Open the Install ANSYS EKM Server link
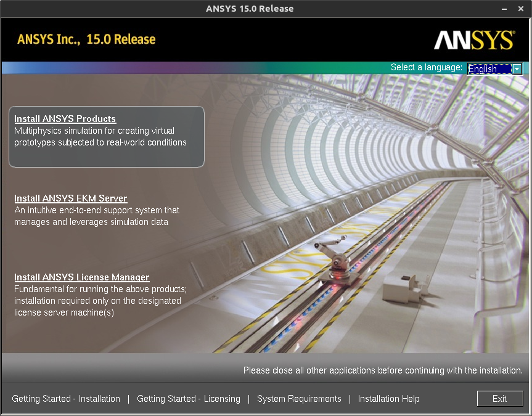Screen dimensions: 532x416 coord(70,198)
